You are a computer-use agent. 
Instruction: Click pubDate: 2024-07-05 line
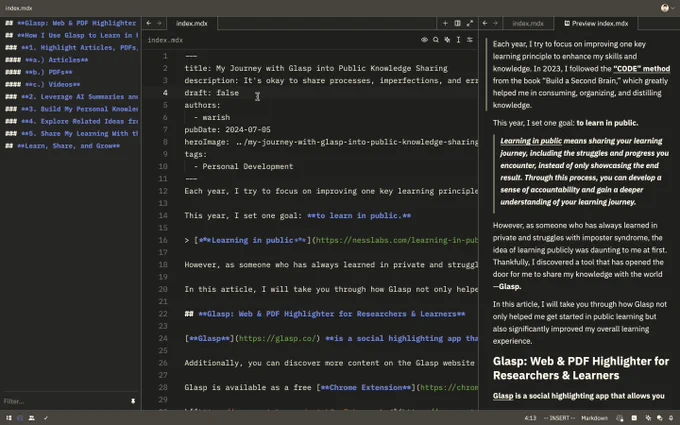tap(228, 130)
